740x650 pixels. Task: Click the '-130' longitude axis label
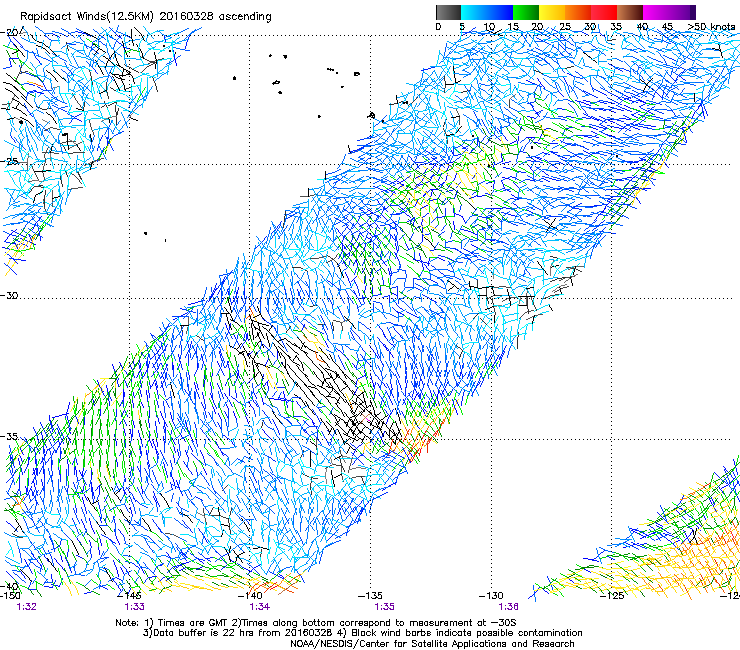point(491,596)
